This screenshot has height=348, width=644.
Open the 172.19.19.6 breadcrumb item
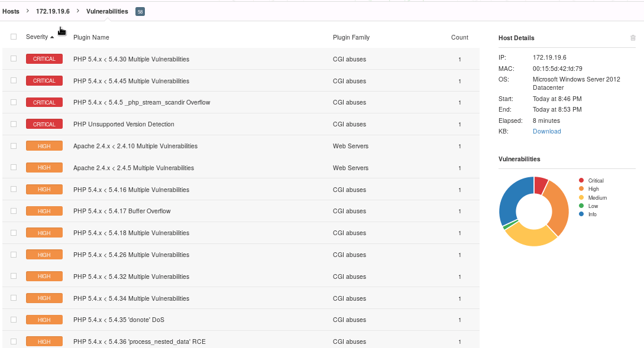point(53,11)
